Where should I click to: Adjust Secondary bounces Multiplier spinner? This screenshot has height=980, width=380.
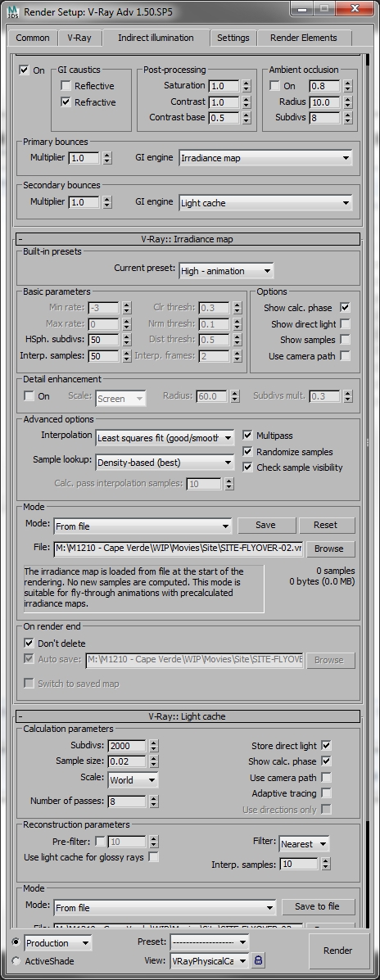pos(106,202)
